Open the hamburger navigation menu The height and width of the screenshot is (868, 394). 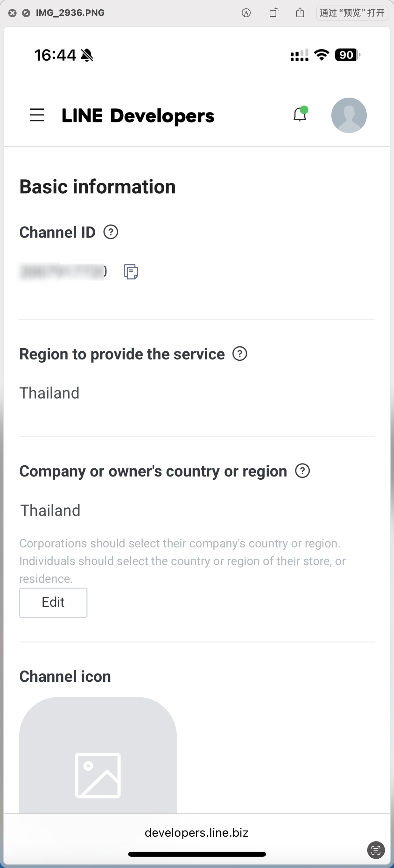point(37,115)
